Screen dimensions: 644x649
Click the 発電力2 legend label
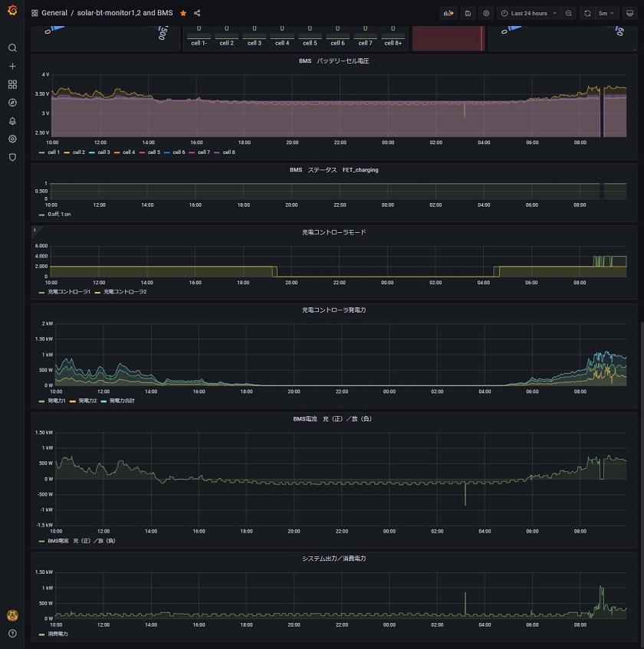click(x=87, y=401)
